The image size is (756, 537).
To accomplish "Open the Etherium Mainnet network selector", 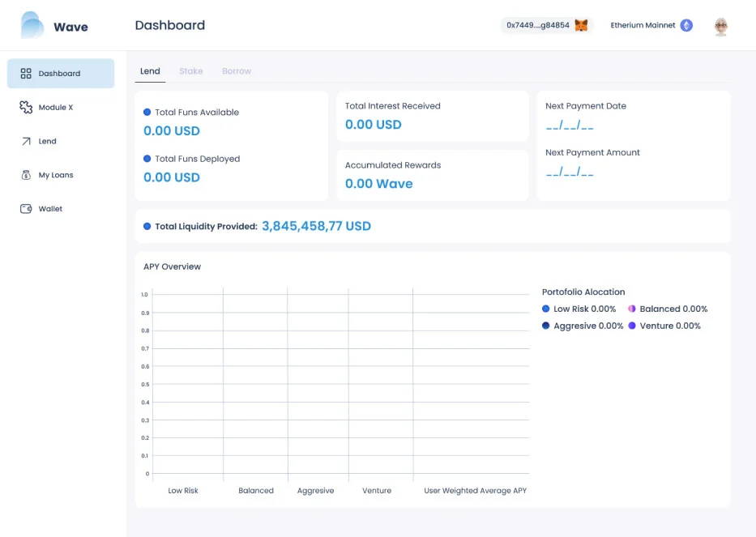I will (644, 25).
